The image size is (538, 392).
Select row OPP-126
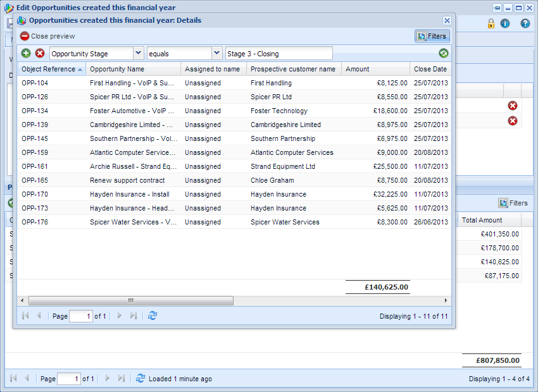click(x=234, y=97)
